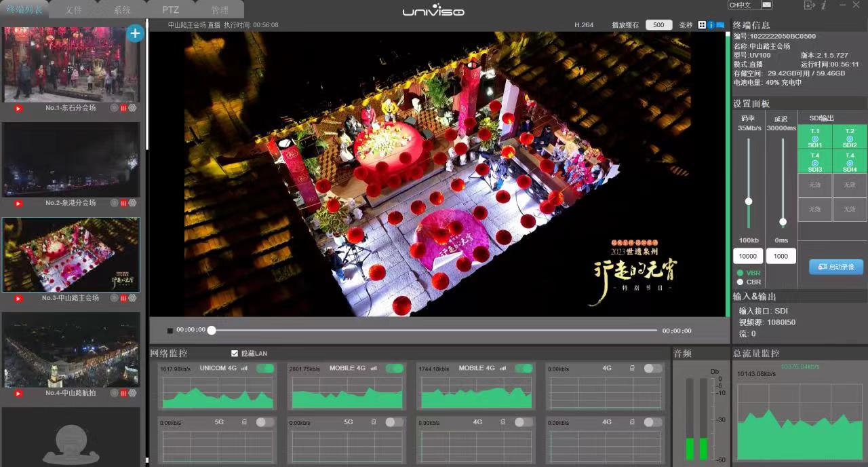Open the 文件 tab
The image size is (868, 467).
[74, 10]
